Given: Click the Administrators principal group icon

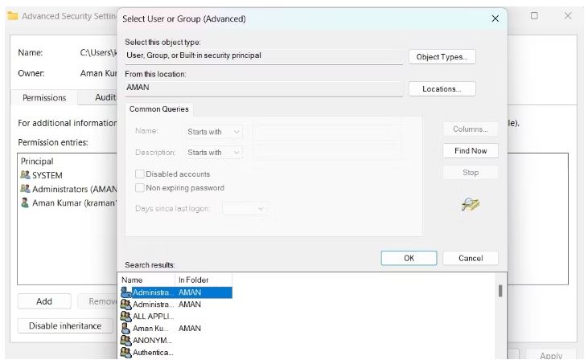Looking at the screenshot, I should click(25, 189).
